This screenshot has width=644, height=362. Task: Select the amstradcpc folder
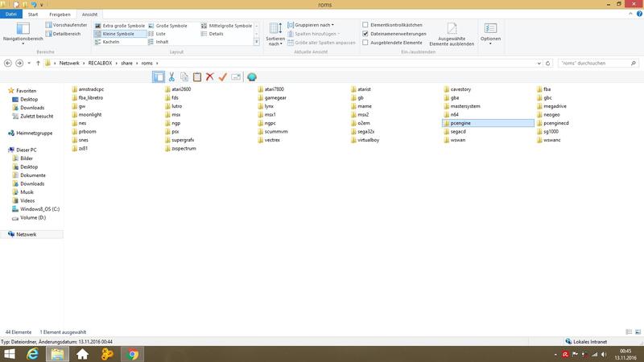(88, 89)
